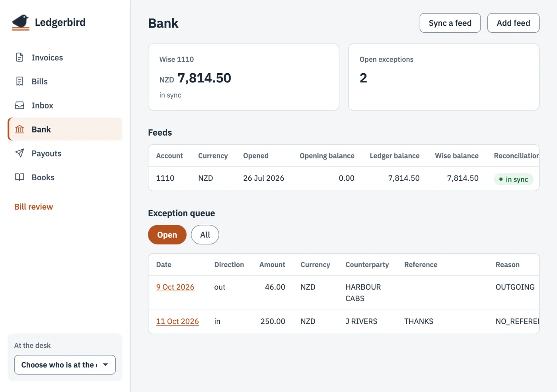Navigate to Payouts
The height and width of the screenshot is (392, 557).
(65, 153)
